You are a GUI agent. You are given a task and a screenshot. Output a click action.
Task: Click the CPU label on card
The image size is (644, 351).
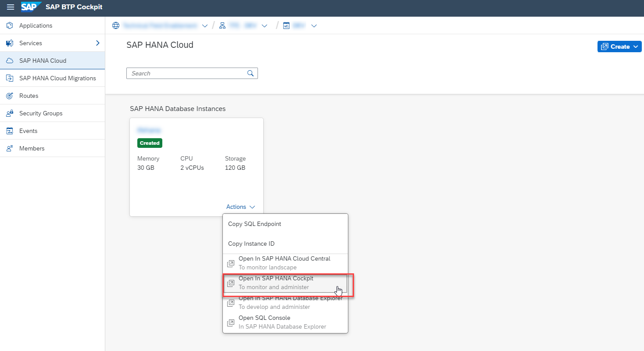(186, 158)
